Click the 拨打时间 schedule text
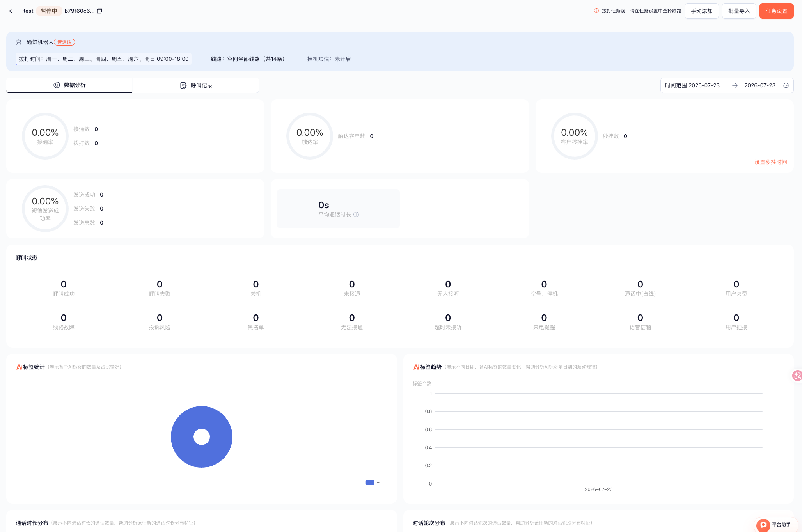Image resolution: width=802 pixels, height=532 pixels. point(104,59)
